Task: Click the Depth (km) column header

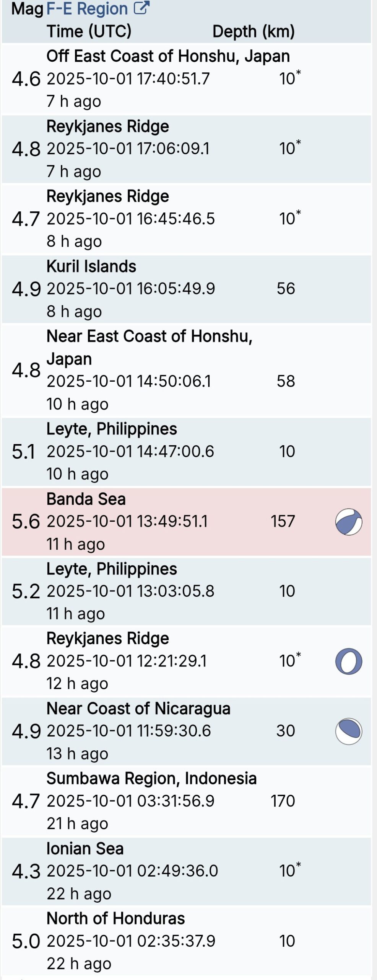Action: 253,31
